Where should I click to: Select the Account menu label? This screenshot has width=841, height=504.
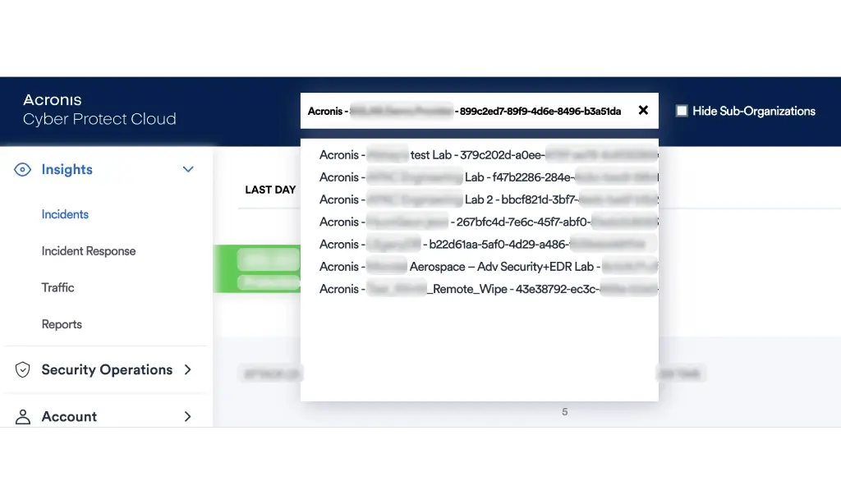69,417
